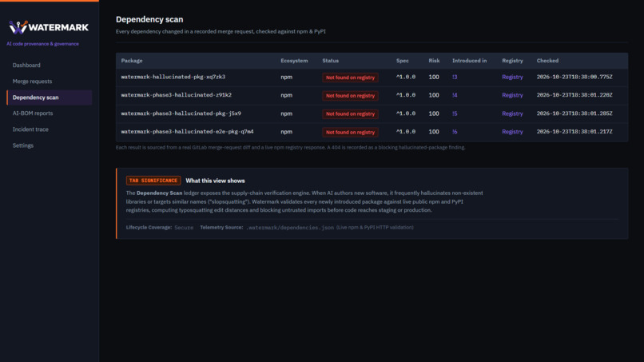The width and height of the screenshot is (644, 362).
Task: Select package name watermark-phase3-hallucinated-z91k2
Action: [x=177, y=95]
